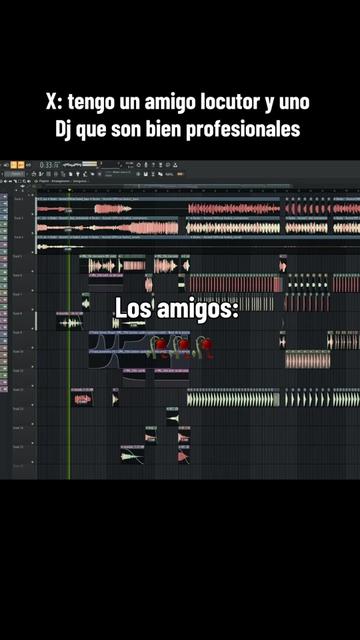This screenshot has width=360, height=640.
Task: Toggle the mute dot of Track 7
Action: click(x=33, y=309)
